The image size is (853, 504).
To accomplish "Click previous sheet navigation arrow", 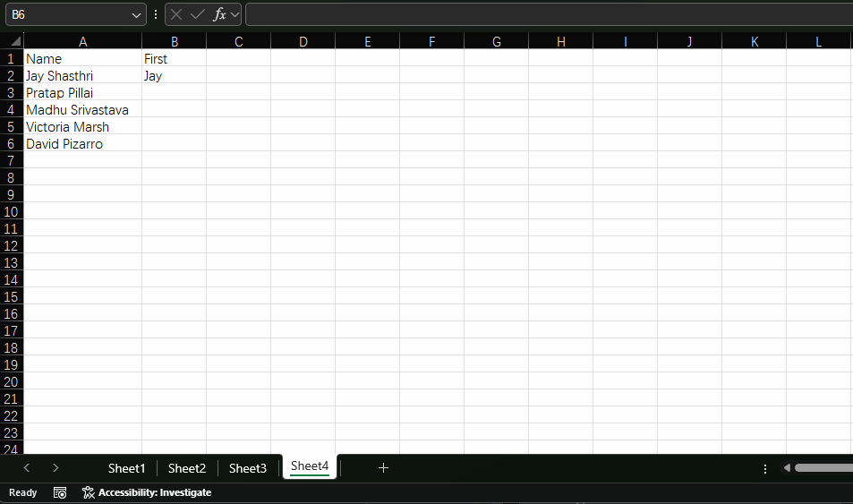I will click(x=27, y=467).
